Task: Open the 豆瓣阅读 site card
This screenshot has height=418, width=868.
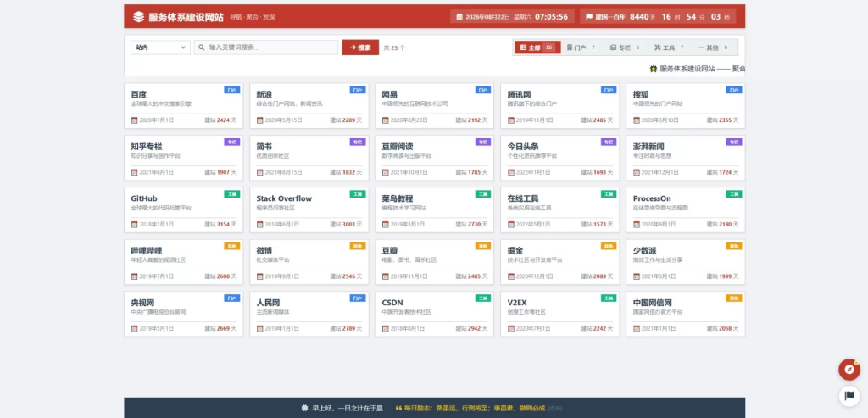Action: pos(435,158)
